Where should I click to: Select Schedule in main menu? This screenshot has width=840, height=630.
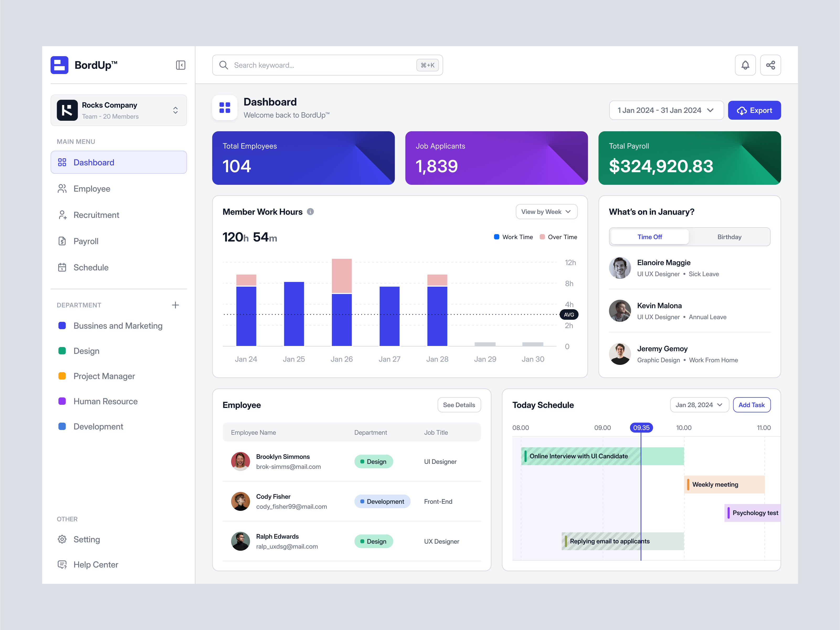[91, 267]
